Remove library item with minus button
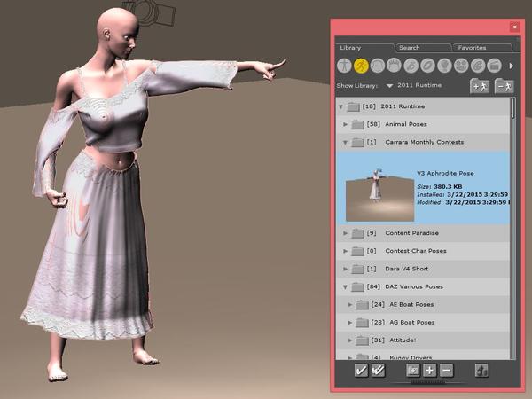The image size is (532, 399). coord(447,370)
